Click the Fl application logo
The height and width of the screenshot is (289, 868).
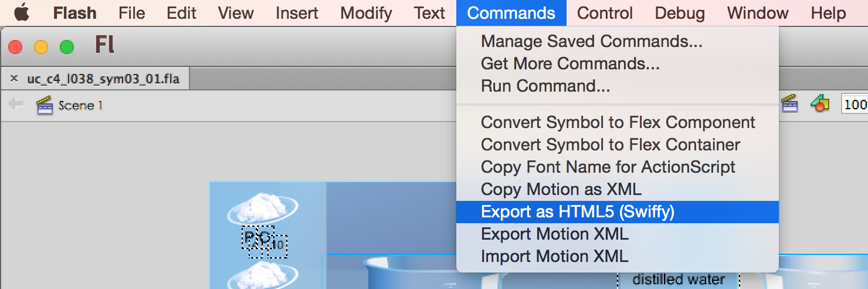[104, 45]
